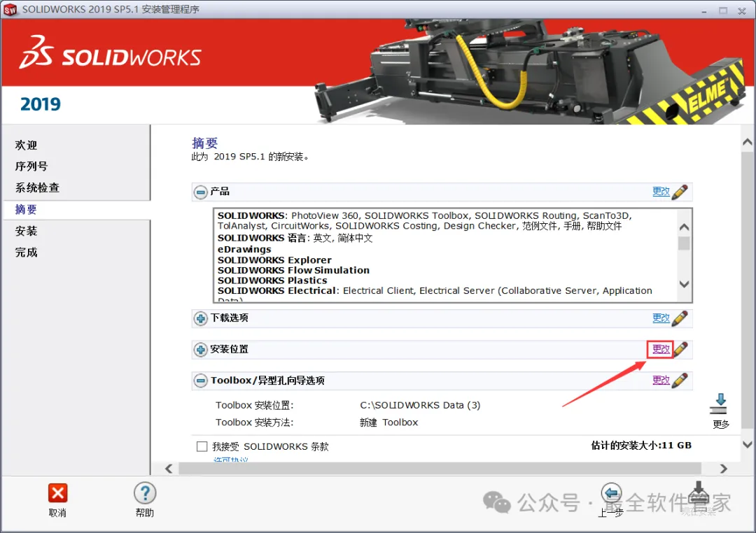
Task: Collapse the Toolbox/异型孔向导选项 section
Action: tap(201, 381)
